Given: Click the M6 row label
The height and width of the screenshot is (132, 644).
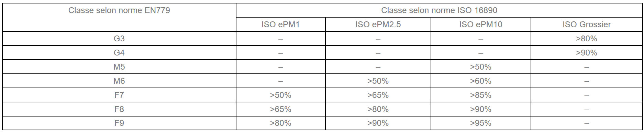Looking at the screenshot, I should coord(119,81).
